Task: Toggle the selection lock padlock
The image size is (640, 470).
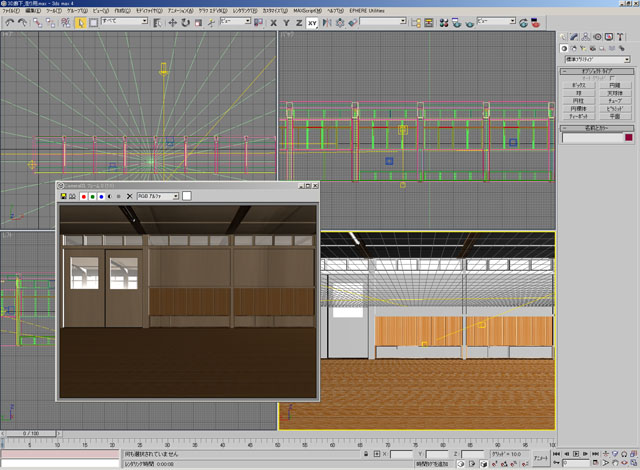Action: [x=366, y=454]
